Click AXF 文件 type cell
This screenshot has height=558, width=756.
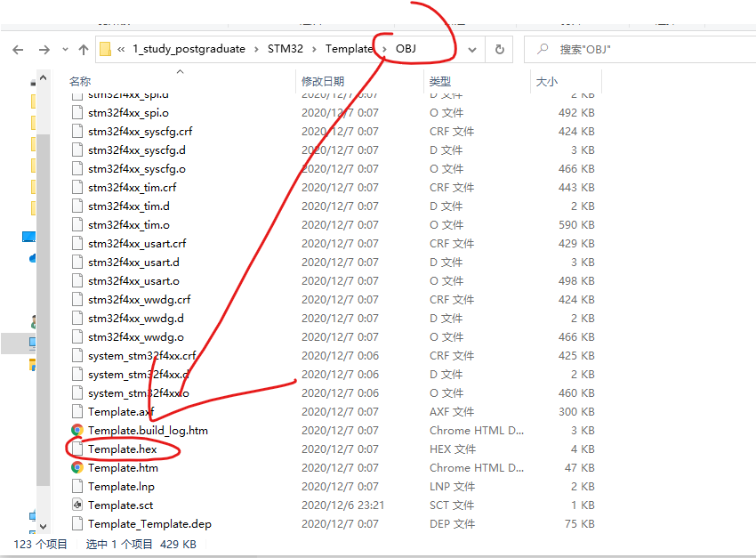pos(452,411)
